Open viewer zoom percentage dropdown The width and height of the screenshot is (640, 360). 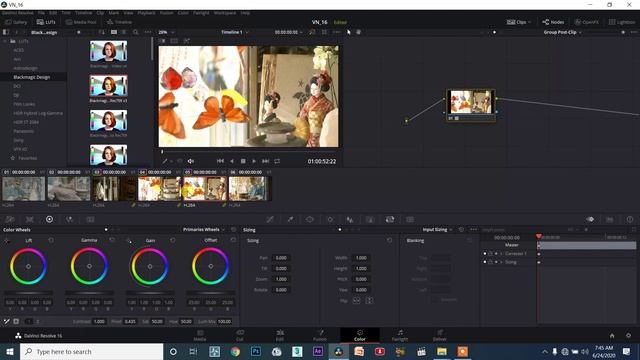167,32
